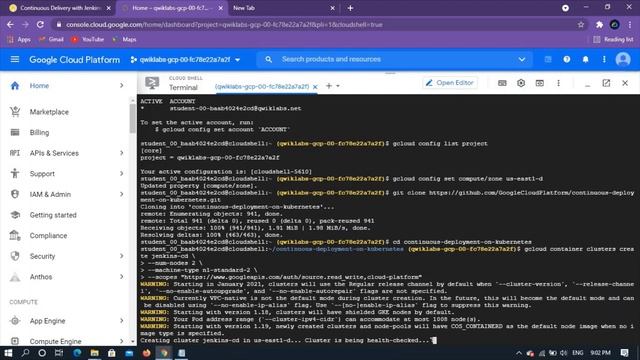
Task: Open Windows taskbar search
Action: (25, 353)
